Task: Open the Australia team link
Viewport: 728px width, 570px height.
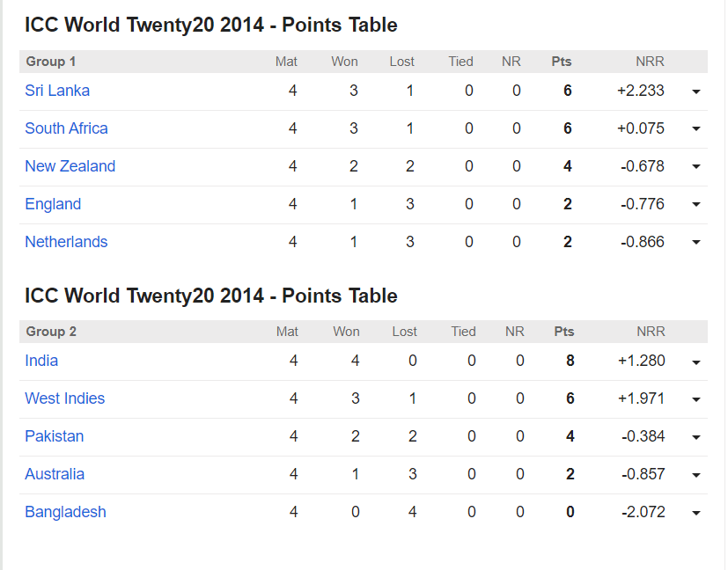Action: [55, 474]
